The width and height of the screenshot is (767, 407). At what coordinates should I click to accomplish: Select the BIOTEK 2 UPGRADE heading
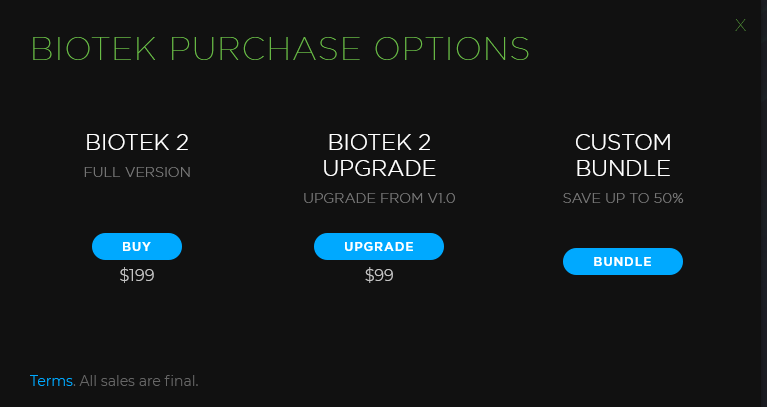click(x=379, y=154)
